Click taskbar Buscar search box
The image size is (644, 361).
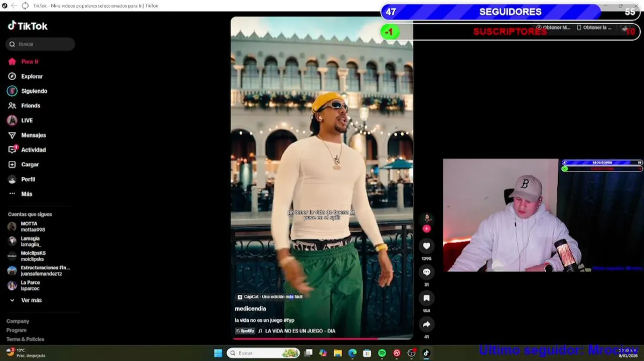263,353
